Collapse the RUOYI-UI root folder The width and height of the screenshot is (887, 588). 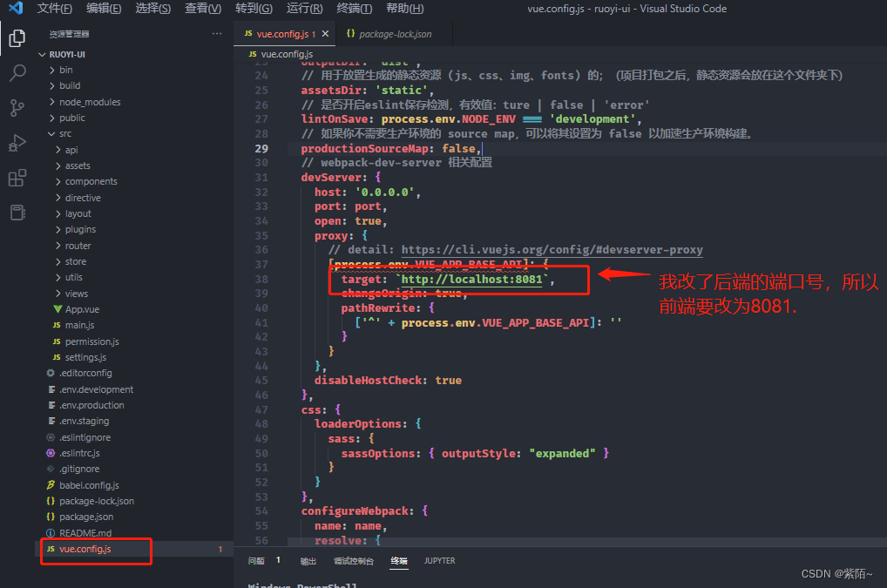pyautogui.click(x=42, y=54)
